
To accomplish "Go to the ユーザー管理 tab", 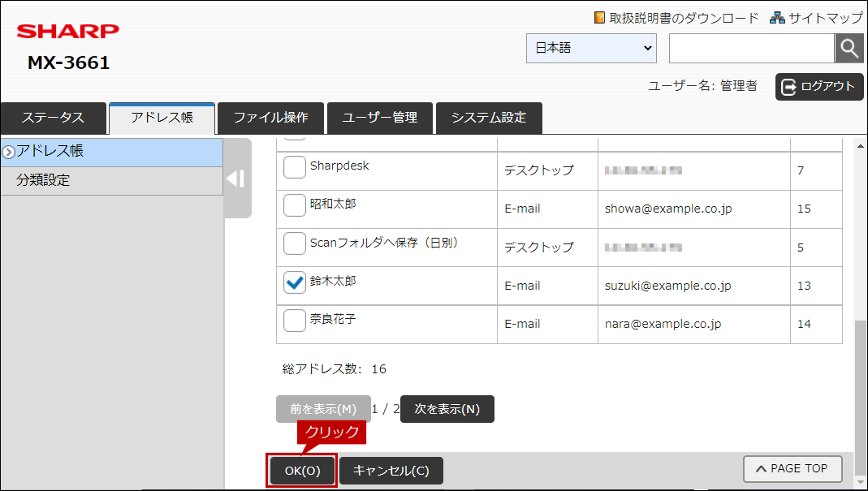I will 380,118.
